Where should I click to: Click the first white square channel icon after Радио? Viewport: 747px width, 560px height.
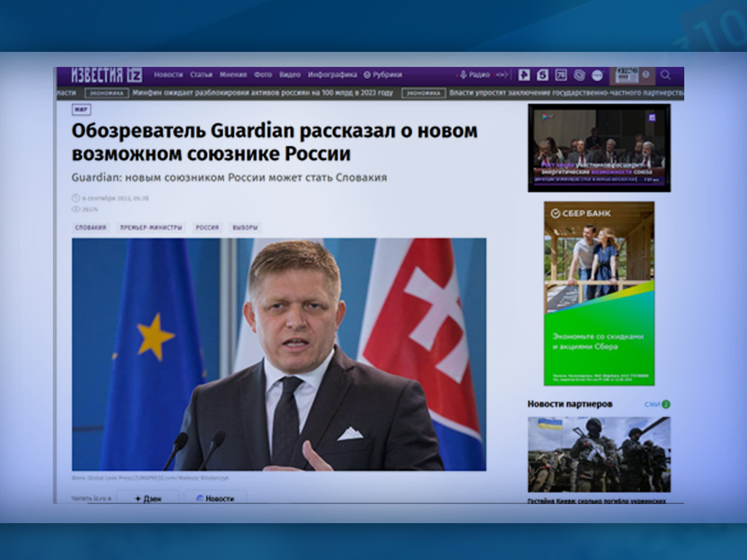(524, 75)
